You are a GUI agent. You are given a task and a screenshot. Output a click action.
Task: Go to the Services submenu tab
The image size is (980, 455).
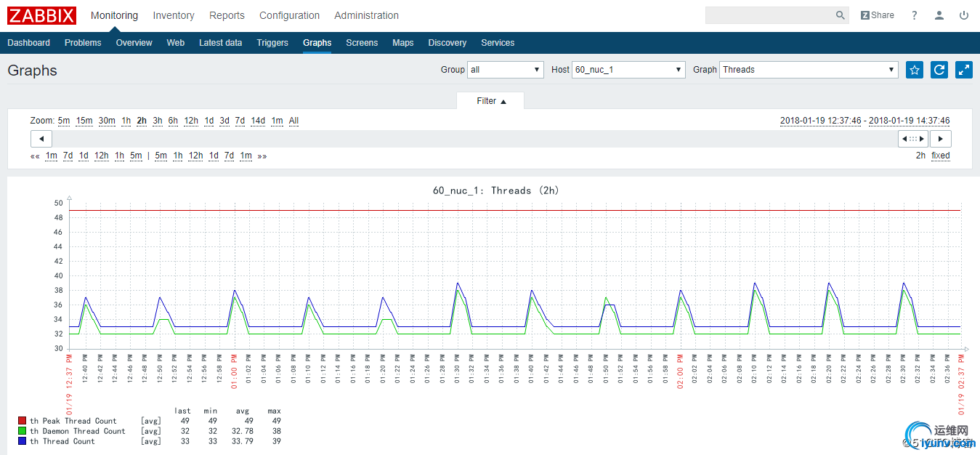[498, 43]
